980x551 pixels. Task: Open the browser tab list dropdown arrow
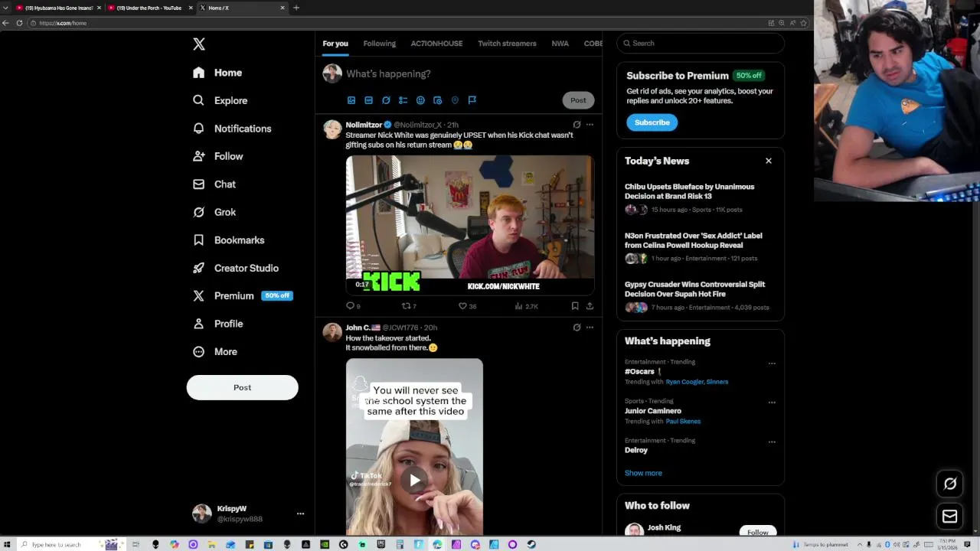coord(5,8)
